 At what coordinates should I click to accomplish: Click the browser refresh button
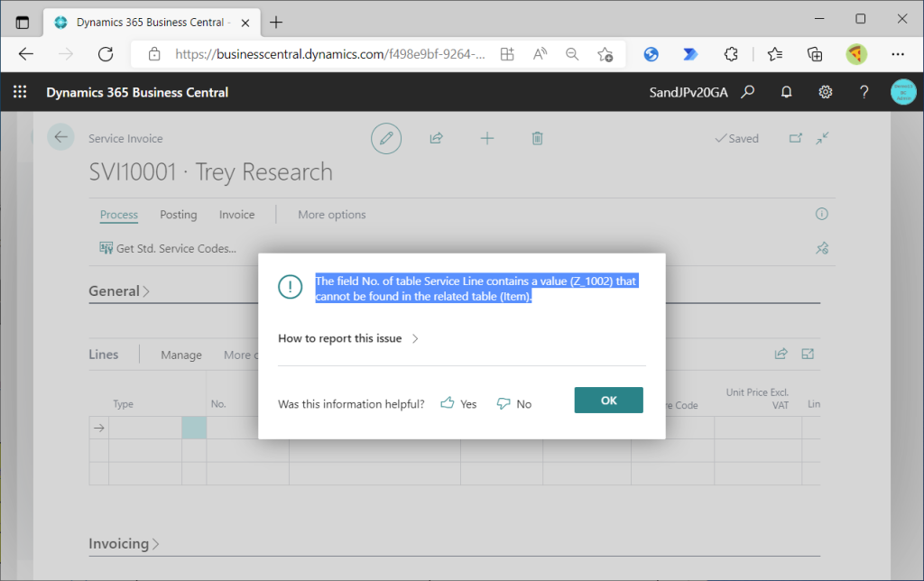106,54
